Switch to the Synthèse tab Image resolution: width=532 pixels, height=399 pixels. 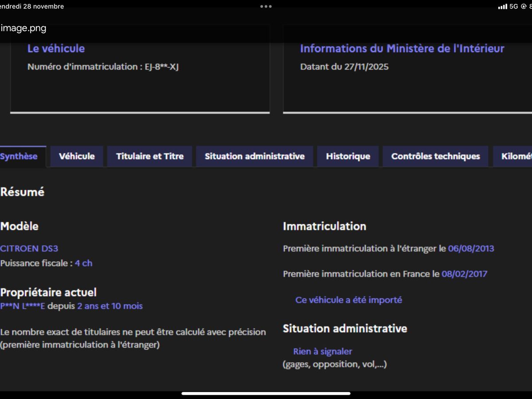coord(20,156)
